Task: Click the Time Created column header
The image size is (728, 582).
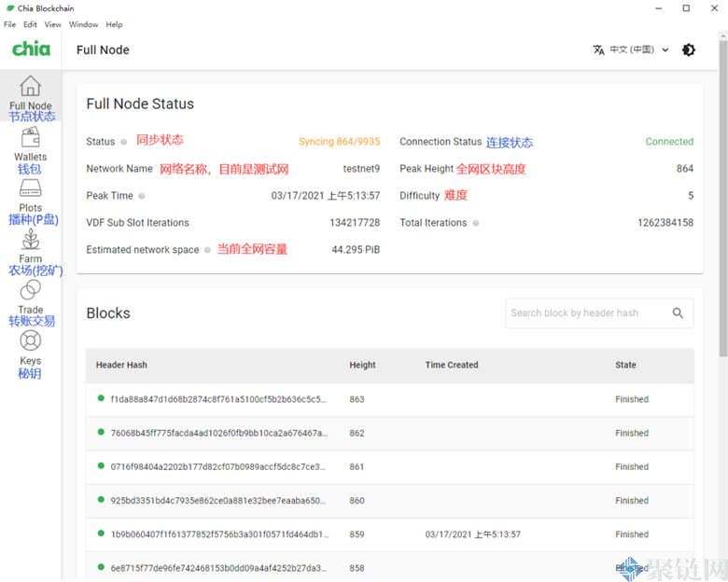Action: click(x=452, y=366)
